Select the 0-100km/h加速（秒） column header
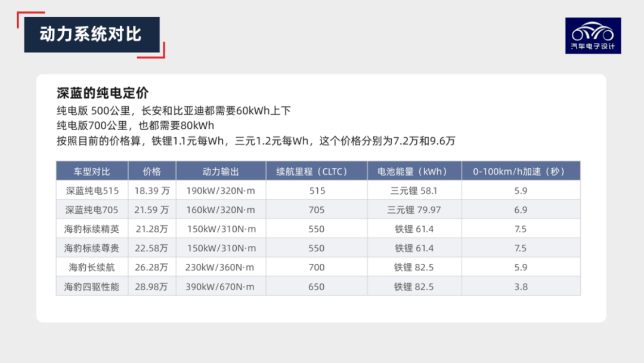 [521, 171]
